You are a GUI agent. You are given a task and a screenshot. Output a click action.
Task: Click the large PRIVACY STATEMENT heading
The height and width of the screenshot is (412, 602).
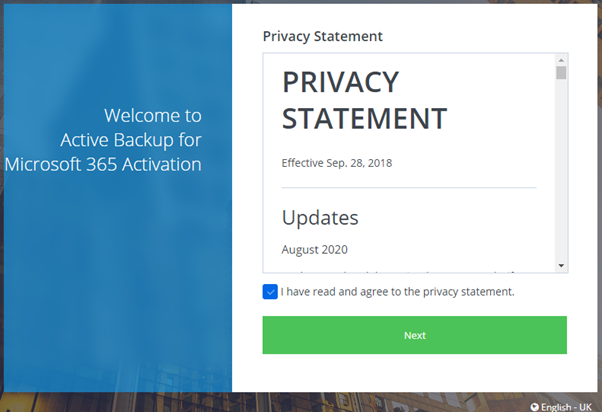click(x=364, y=100)
